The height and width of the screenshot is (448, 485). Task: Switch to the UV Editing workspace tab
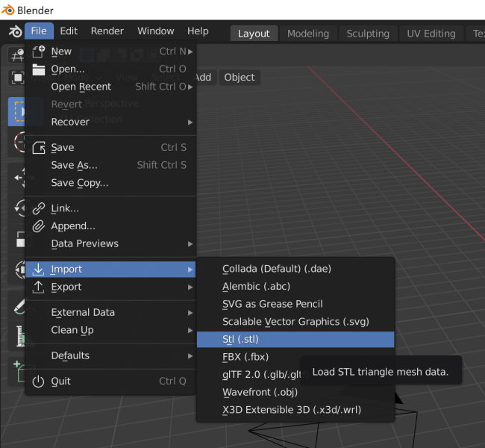[x=431, y=34]
